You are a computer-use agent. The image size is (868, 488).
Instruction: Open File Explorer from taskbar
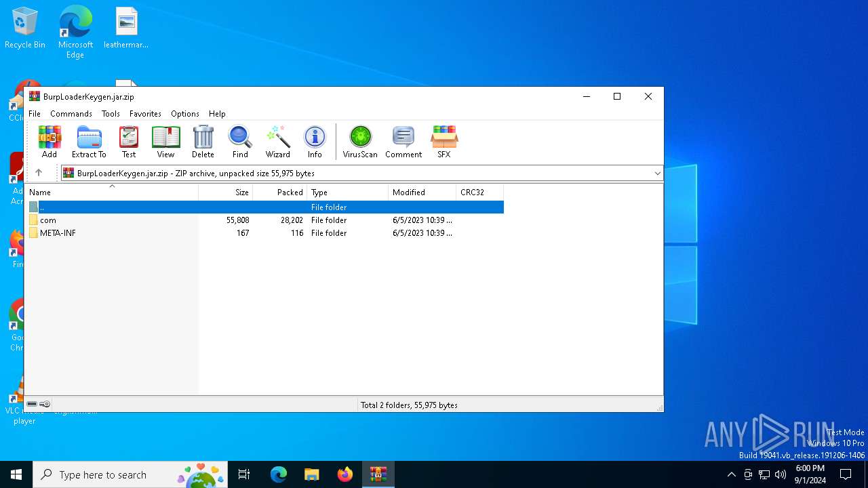pos(311,474)
